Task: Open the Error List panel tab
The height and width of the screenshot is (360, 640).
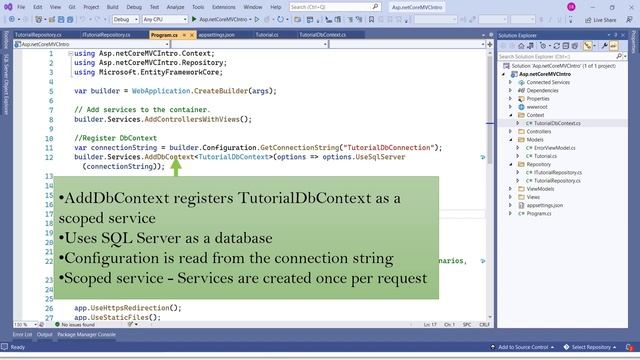Action: click(22, 335)
